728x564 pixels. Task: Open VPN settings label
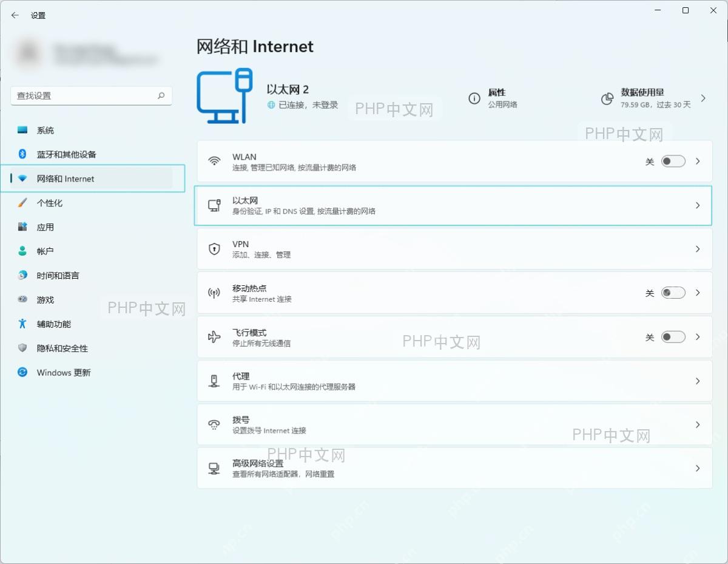[x=241, y=244]
